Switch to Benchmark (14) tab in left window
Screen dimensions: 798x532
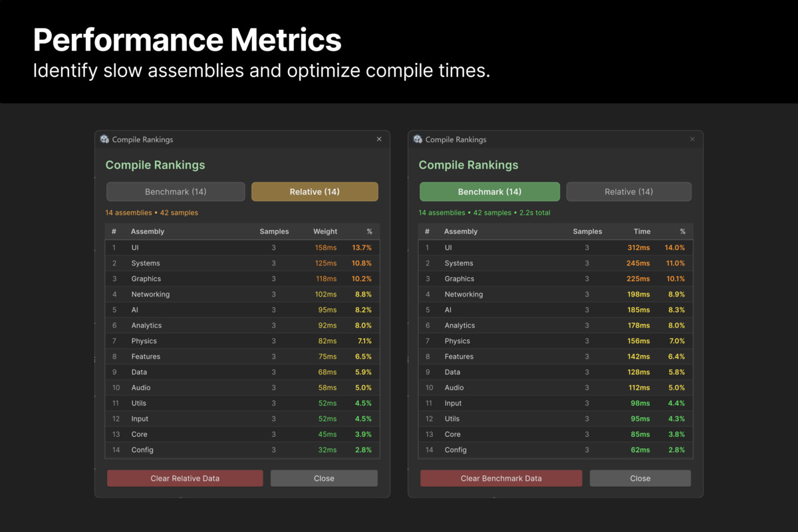point(176,192)
